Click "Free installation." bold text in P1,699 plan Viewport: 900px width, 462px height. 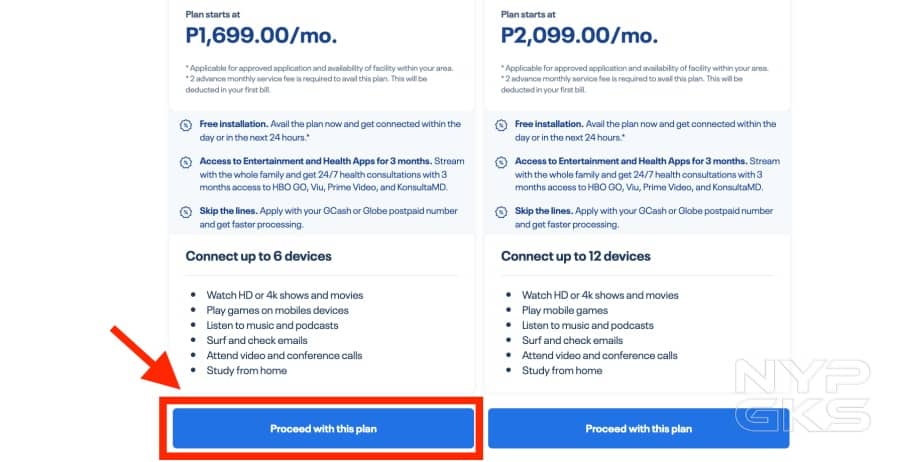click(x=234, y=124)
